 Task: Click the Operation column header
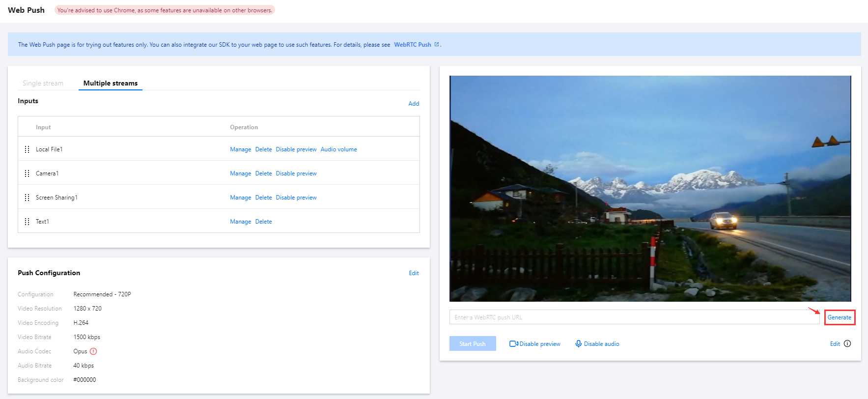[244, 127]
